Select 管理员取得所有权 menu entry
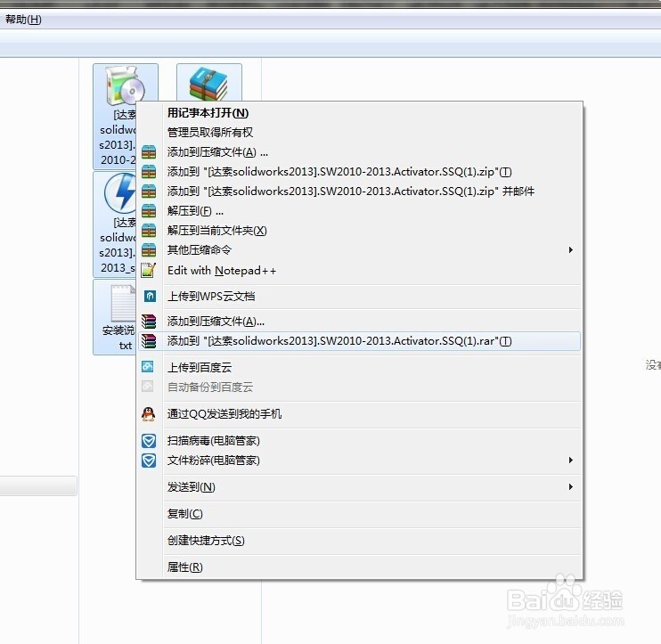This screenshot has height=644, width=661. (210, 133)
